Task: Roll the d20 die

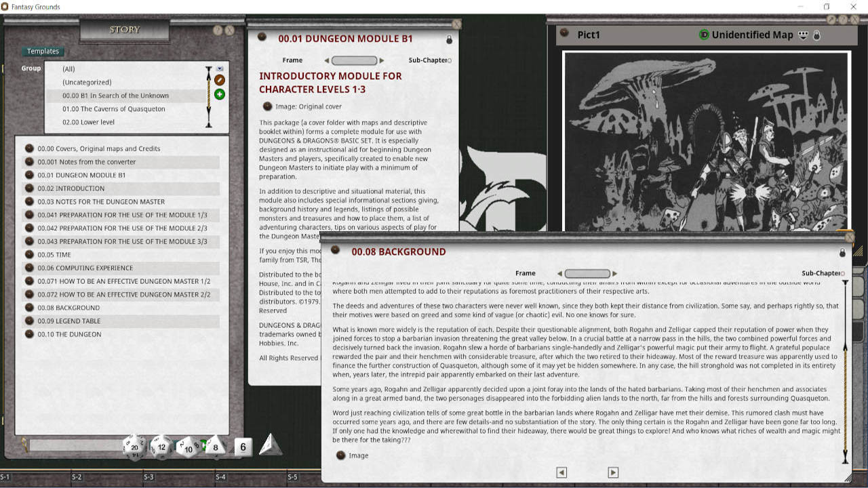Action: click(134, 447)
